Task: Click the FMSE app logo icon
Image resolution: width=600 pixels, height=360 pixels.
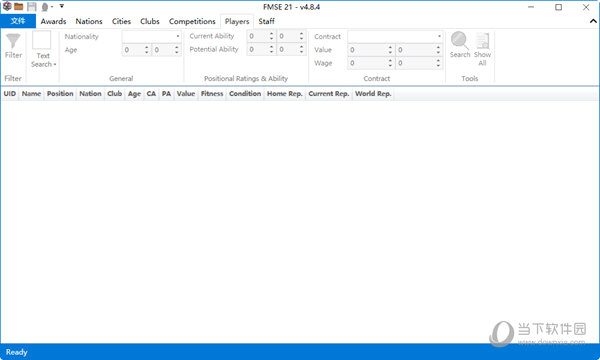Action: [7, 7]
